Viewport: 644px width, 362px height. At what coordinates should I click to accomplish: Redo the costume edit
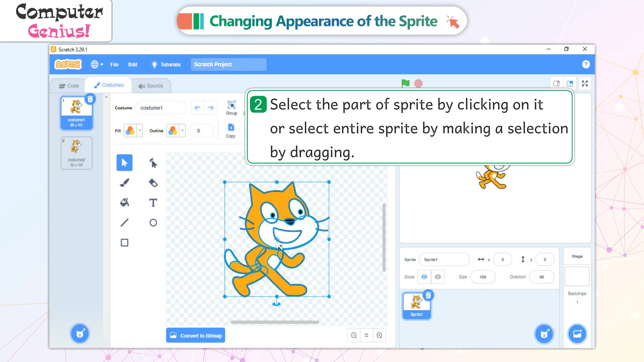(211, 108)
